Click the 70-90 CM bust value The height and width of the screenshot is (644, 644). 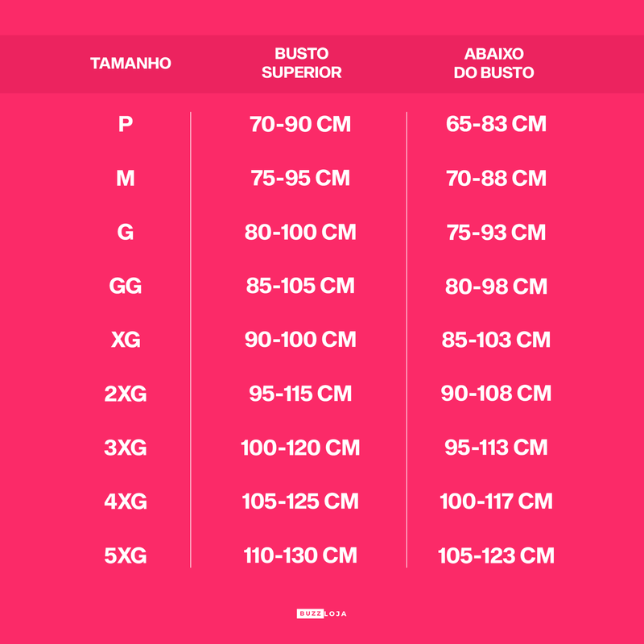(300, 125)
